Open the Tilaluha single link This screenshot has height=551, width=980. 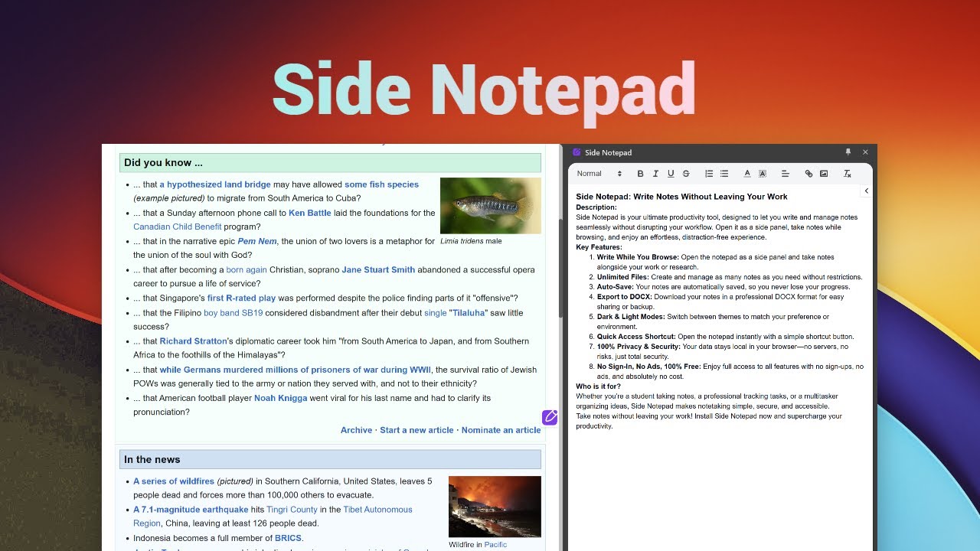pos(467,312)
